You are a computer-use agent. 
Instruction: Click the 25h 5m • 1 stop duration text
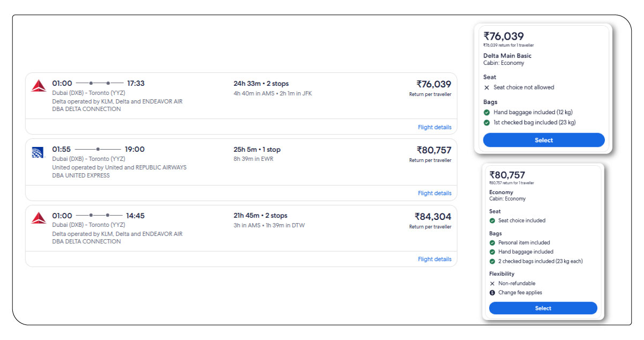coord(257,150)
